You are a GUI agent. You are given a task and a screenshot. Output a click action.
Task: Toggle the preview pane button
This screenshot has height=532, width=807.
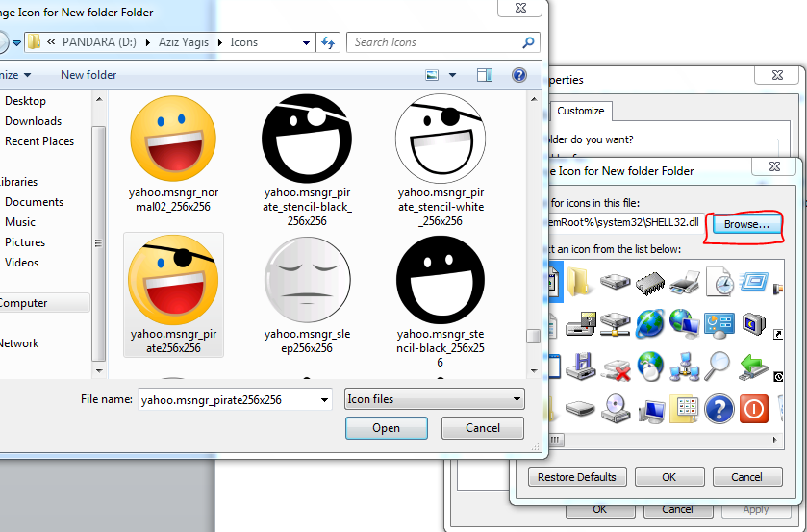click(485, 75)
